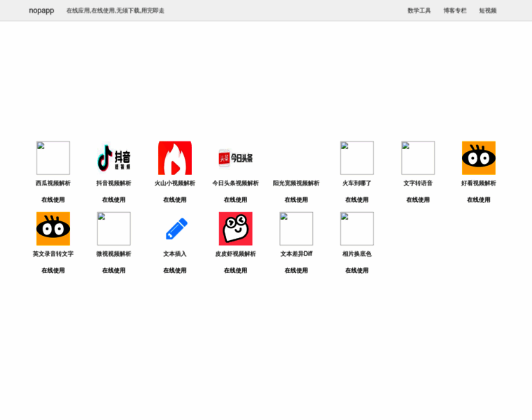Click the 好看视频解析 orange eyes icon
This screenshot has width=532, height=420.
coord(478,158)
